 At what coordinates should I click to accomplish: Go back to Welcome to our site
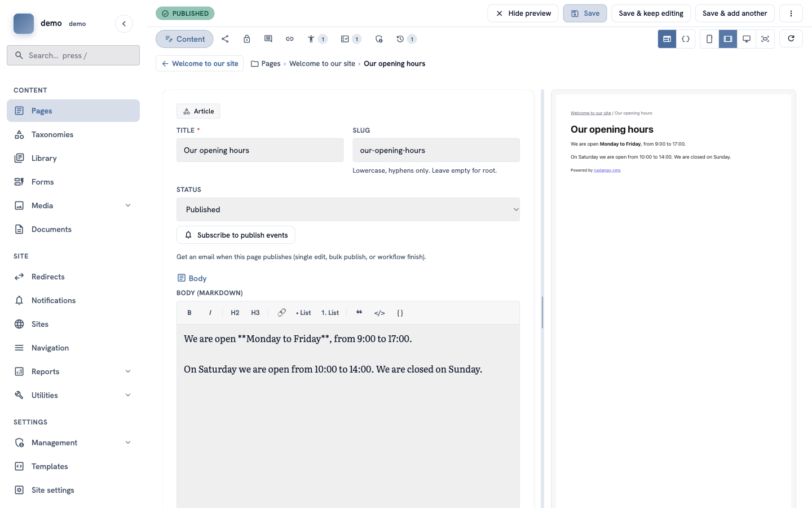(200, 64)
